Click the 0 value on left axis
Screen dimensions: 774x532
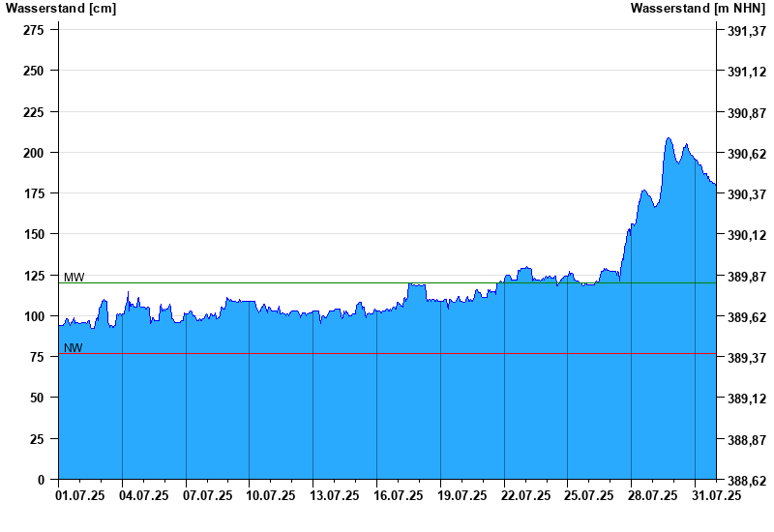41,479
